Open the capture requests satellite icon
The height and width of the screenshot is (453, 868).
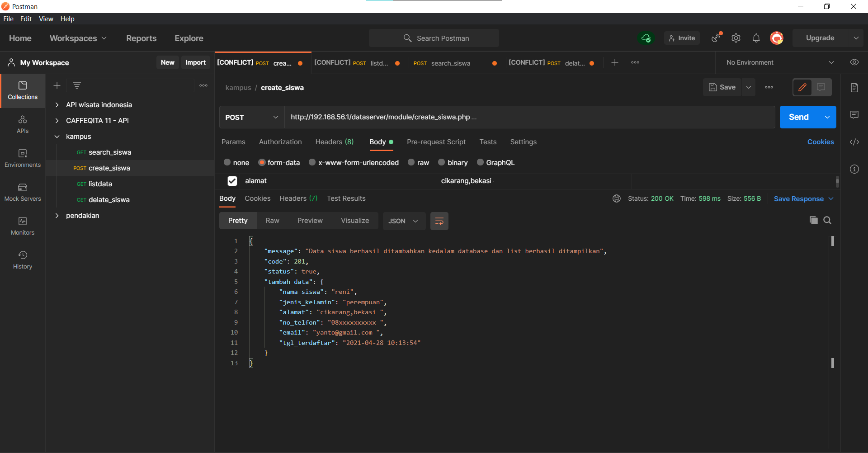pos(716,38)
